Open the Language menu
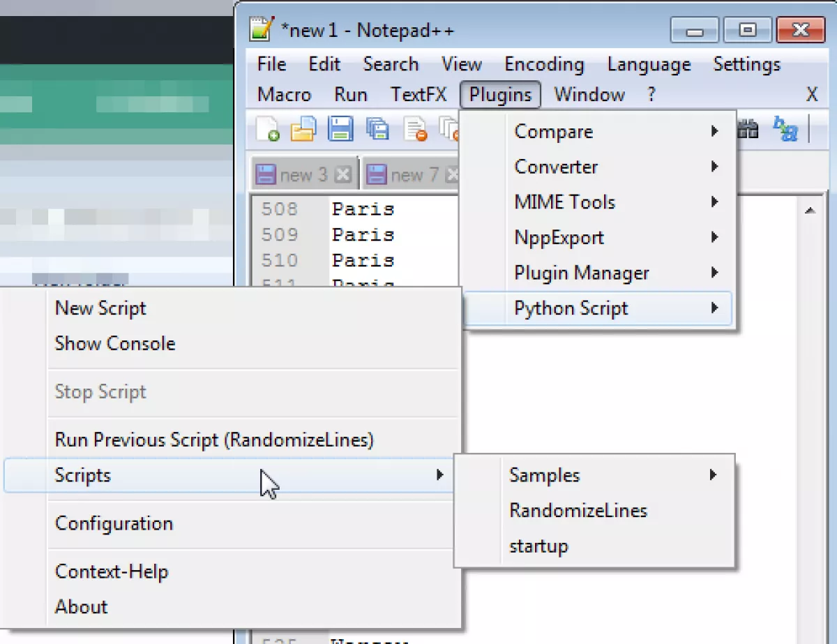 click(649, 64)
